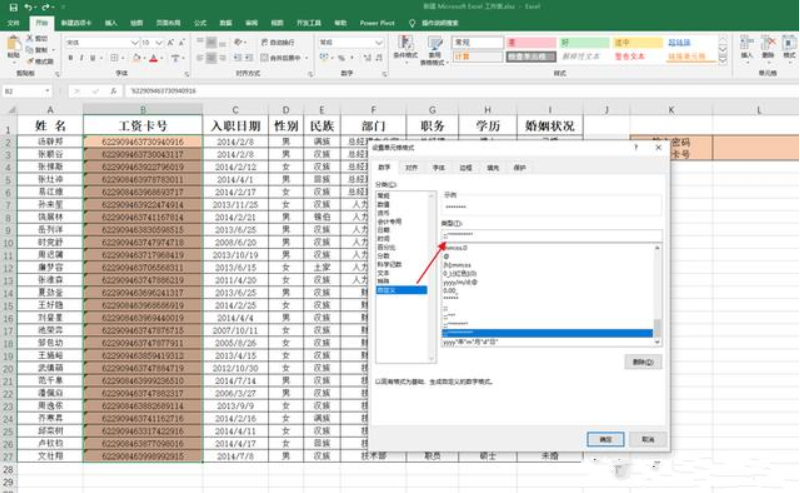
Task: Select the red 'Bad' cell style
Action: point(531,42)
